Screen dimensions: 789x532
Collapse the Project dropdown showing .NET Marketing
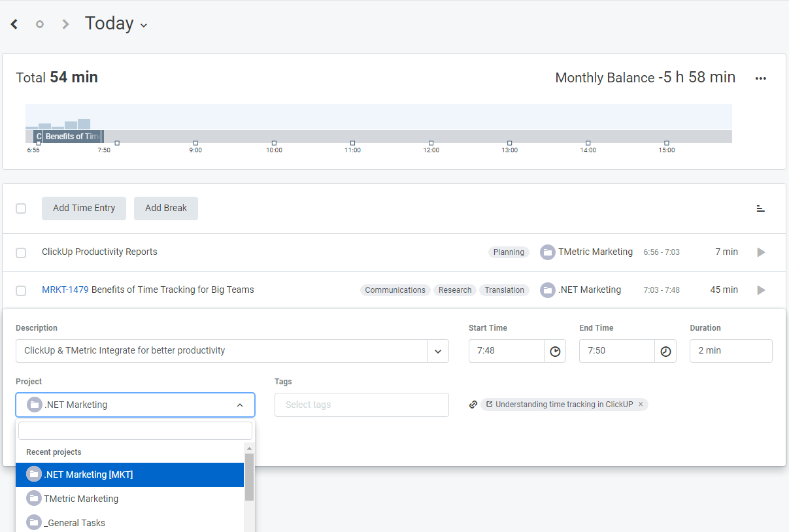point(240,405)
